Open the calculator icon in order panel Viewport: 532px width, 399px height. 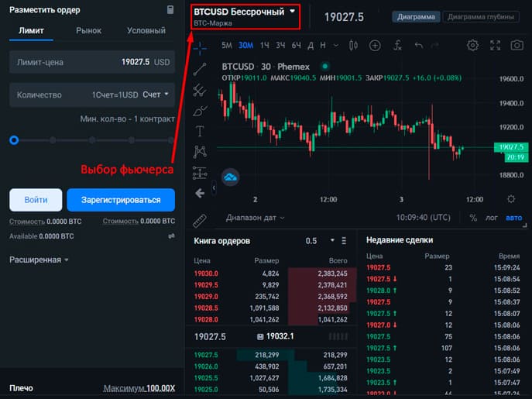[170, 9]
